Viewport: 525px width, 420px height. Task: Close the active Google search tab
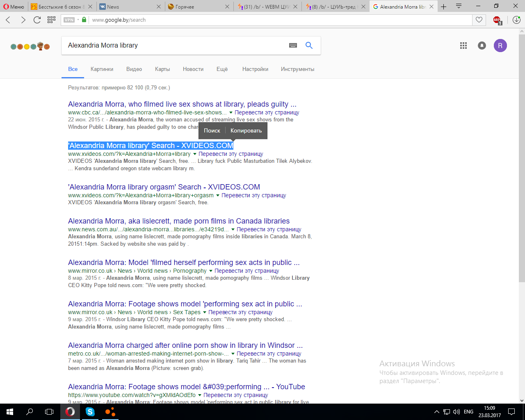pyautogui.click(x=431, y=7)
